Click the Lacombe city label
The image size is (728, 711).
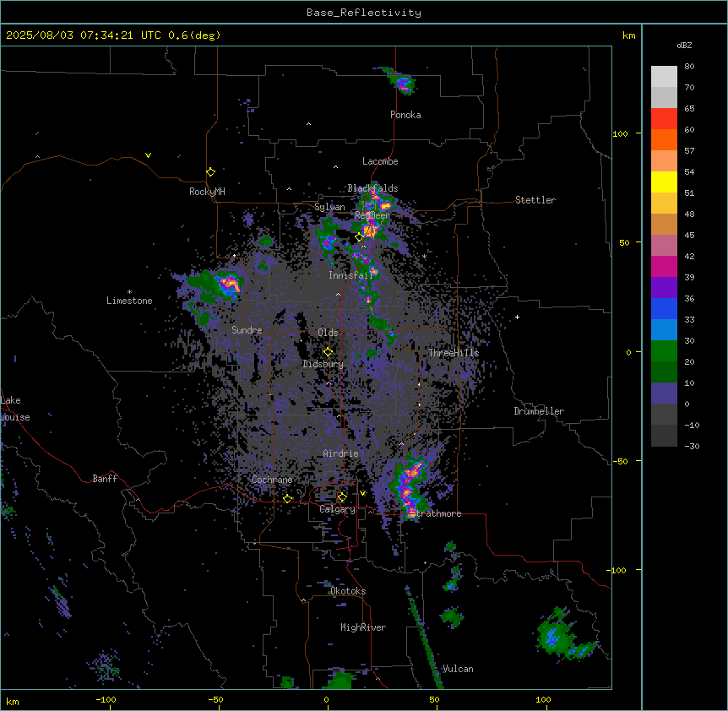[x=380, y=161]
